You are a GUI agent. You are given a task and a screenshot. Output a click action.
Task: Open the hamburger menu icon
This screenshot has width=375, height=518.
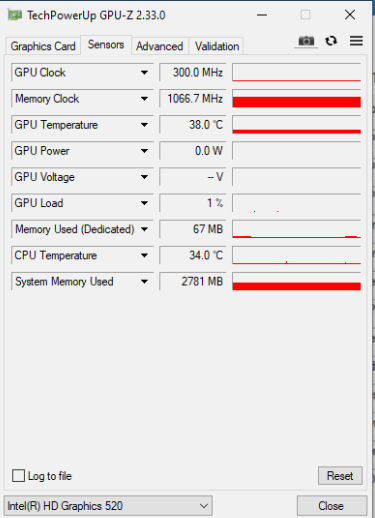click(x=356, y=41)
